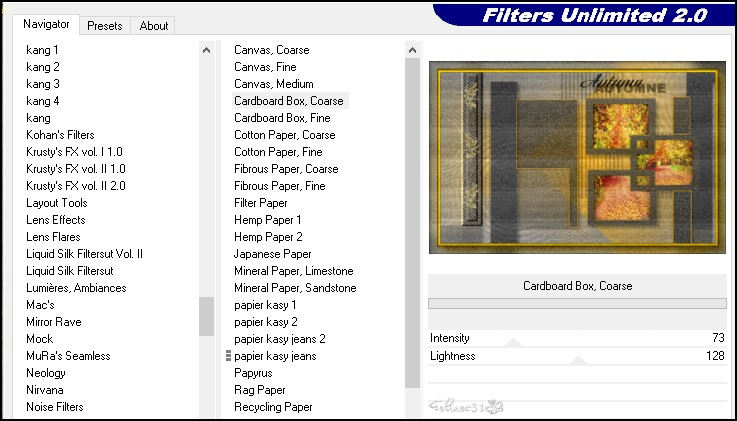
Task: Select 'Liquid Silk Filtersut Vol. II'
Action: (x=84, y=254)
